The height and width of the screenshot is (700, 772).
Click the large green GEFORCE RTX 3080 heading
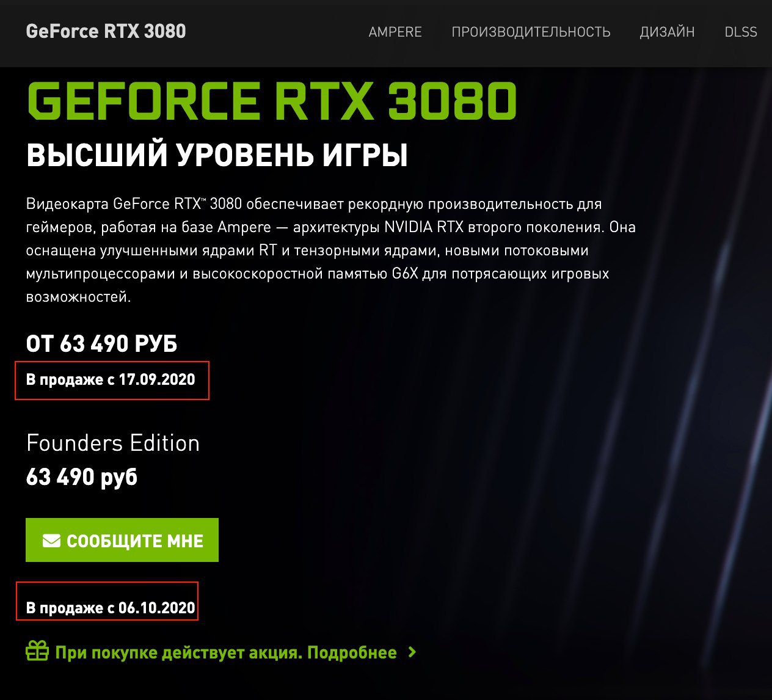272,101
